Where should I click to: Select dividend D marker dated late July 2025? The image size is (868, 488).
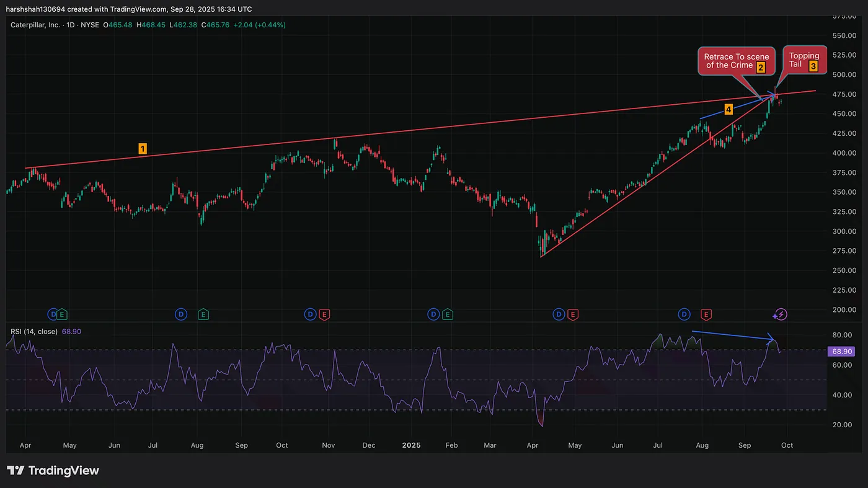point(684,314)
